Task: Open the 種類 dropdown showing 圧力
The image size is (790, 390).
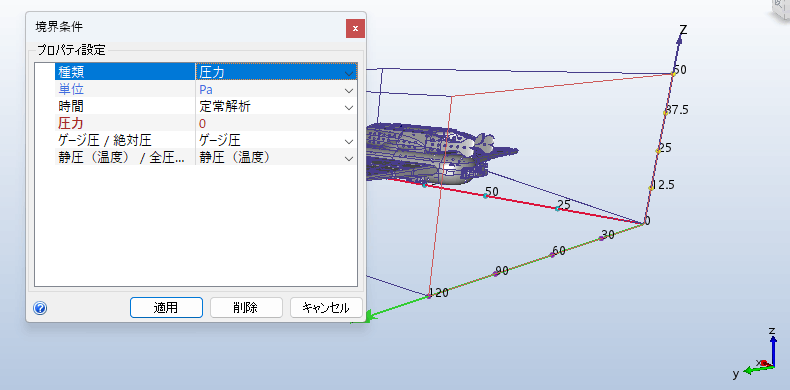Action: coord(349,73)
